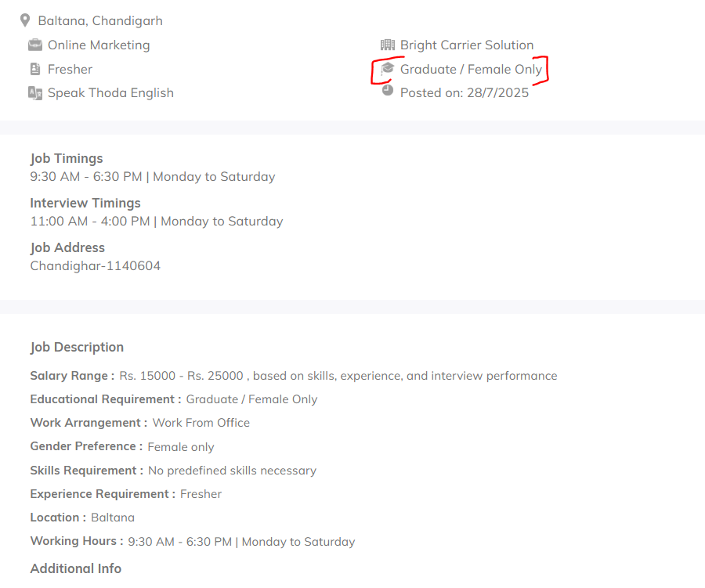
Task: Click the Additional Info heading
Action: pyautogui.click(x=75, y=568)
